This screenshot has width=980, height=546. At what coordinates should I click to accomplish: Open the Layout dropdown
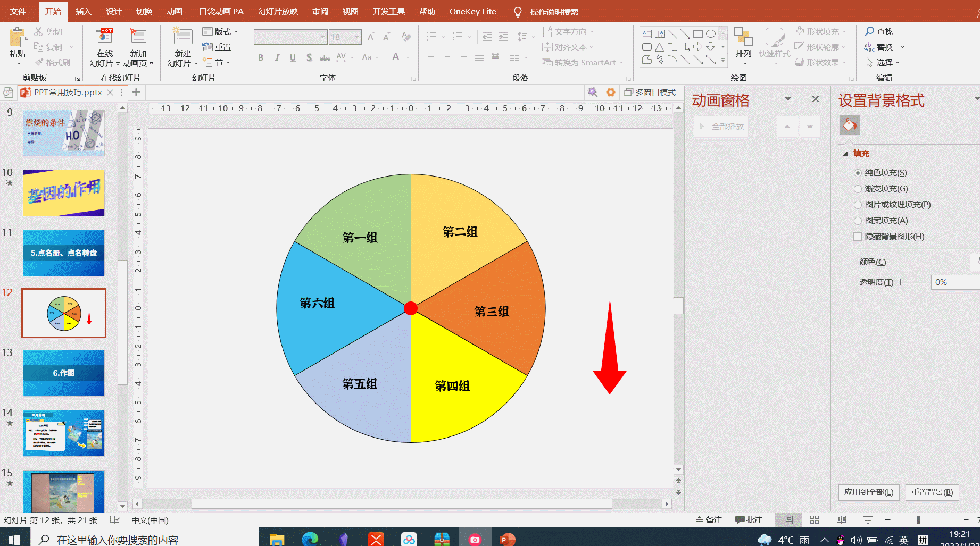tap(220, 31)
